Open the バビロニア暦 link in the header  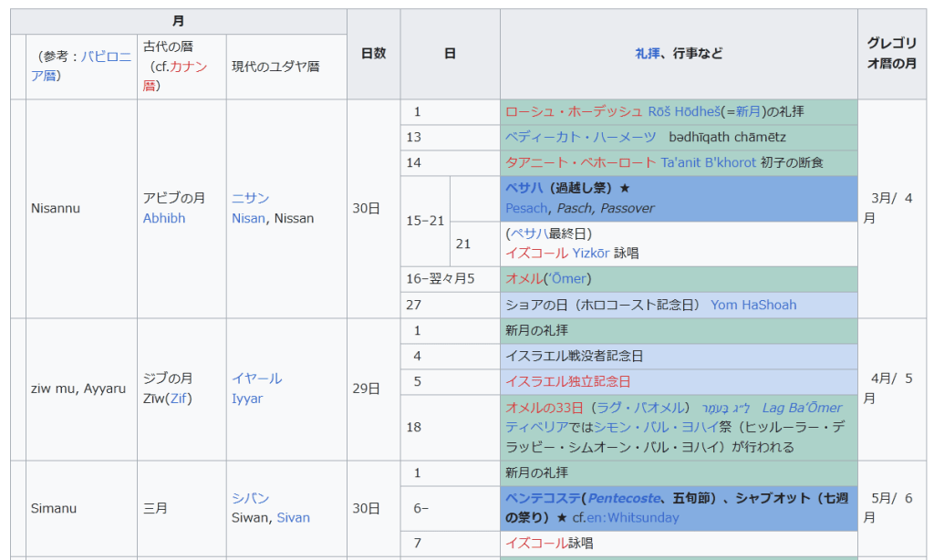(x=106, y=57)
